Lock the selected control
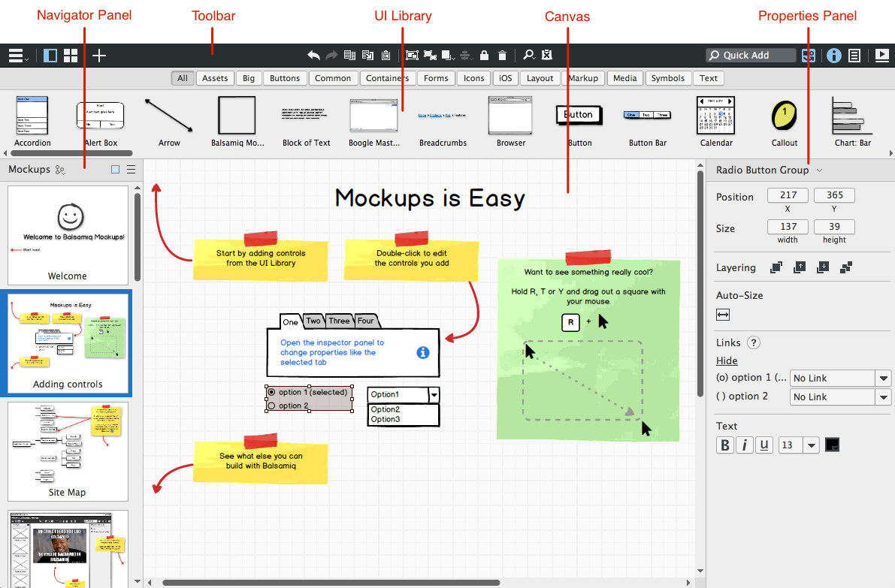Viewport: 895px width, 588px height. (x=484, y=55)
